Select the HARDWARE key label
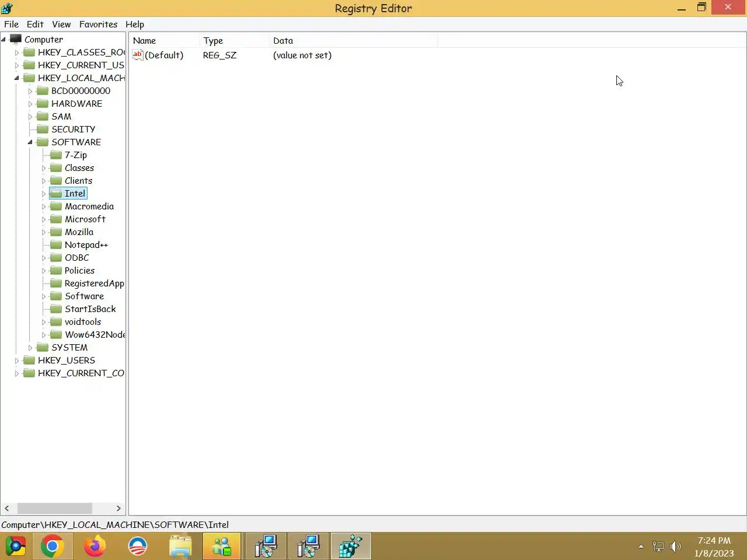This screenshot has height=560, width=747. coord(76,104)
